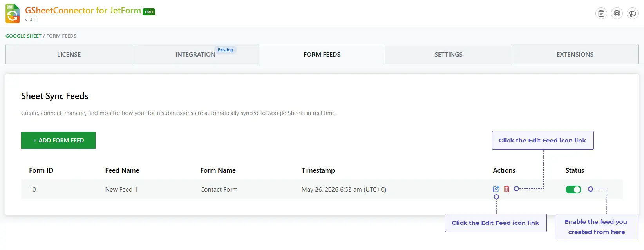Click the GSheetConnector for JetForm title
644x250 pixels.
(x=83, y=11)
